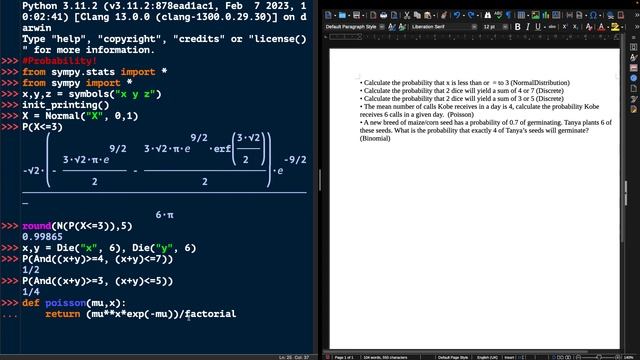Click the Undo arrow icon
Viewport: 640px width, 360px height.
click(457, 16)
